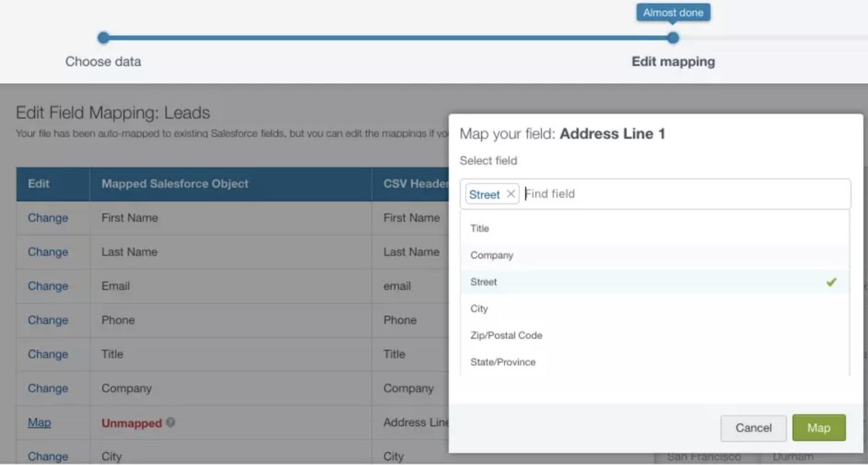Select Street from the field list

point(482,282)
